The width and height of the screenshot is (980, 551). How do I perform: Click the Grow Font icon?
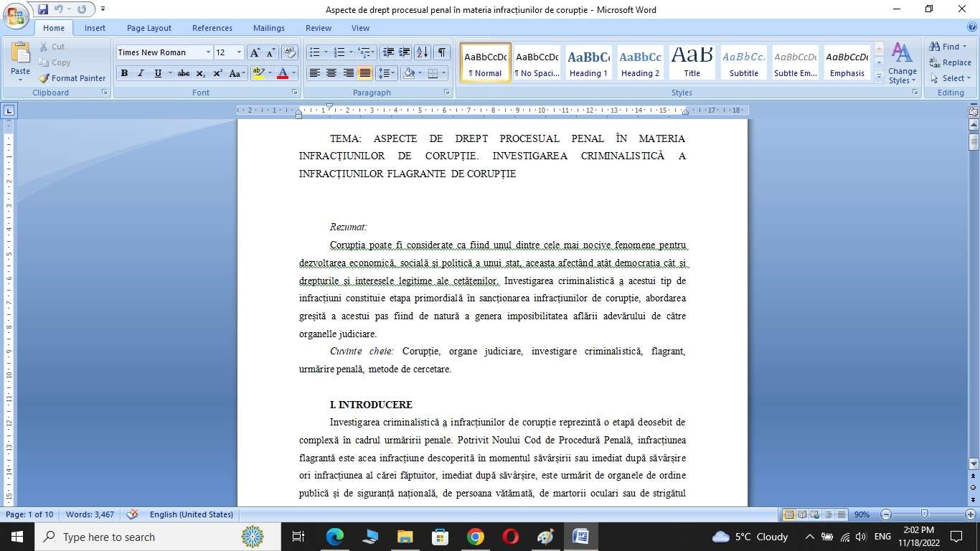pos(255,52)
